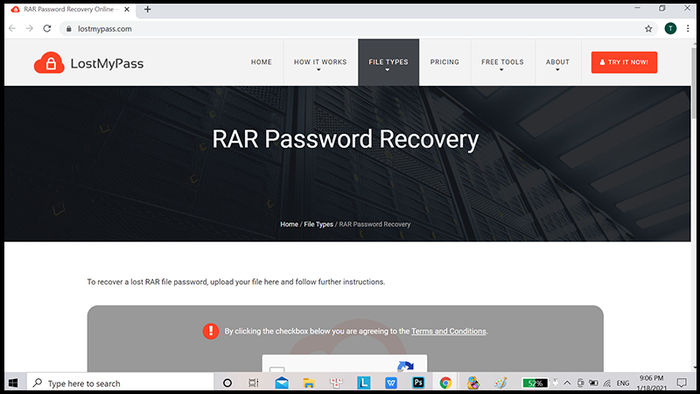Screen dimensions: 700x394
Task: Click the TRY IT NOW! button
Action: pos(624,62)
